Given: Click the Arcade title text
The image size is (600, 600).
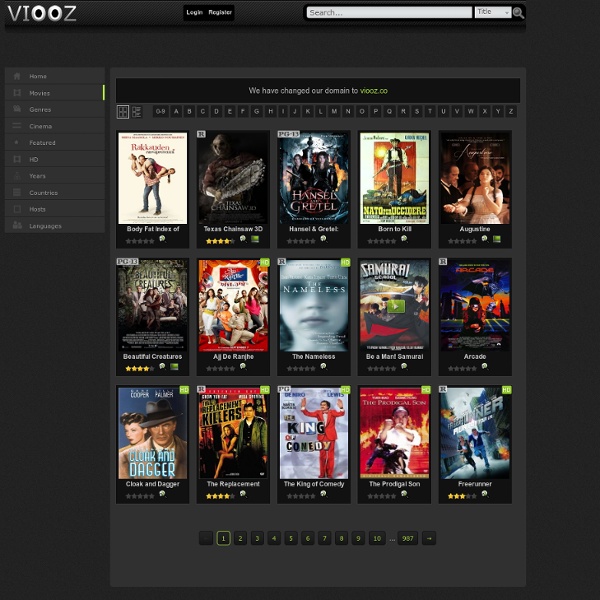Looking at the screenshot, I should coord(475,357).
